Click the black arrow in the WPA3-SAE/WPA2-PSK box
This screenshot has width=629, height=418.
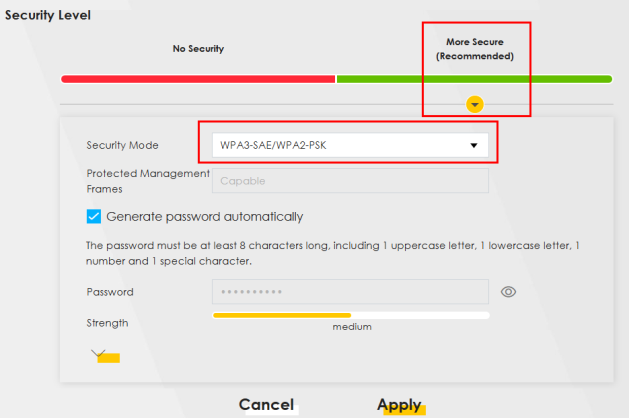(474, 146)
